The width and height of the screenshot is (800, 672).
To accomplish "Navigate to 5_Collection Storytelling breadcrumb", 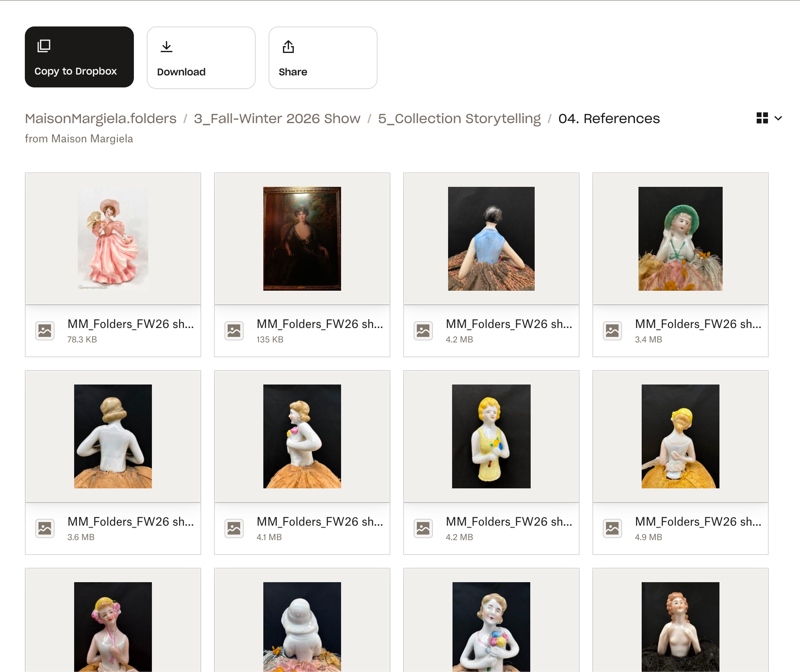I will point(459,119).
